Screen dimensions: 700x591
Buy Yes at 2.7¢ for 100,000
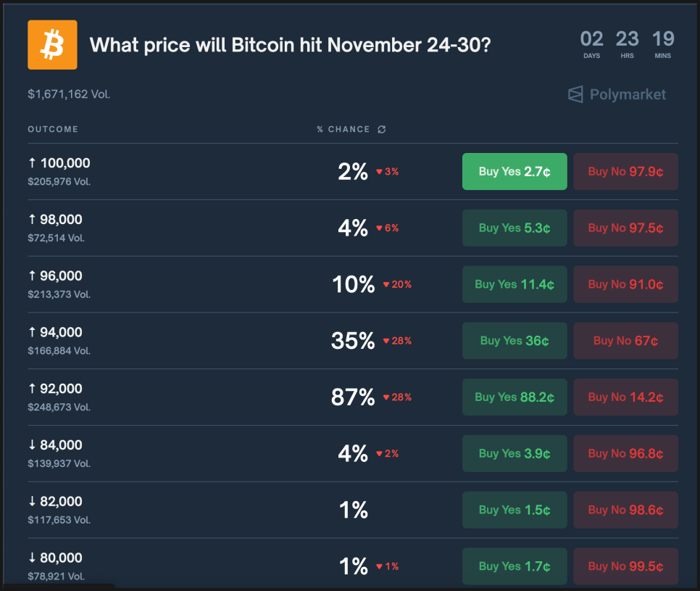pyautogui.click(x=514, y=172)
